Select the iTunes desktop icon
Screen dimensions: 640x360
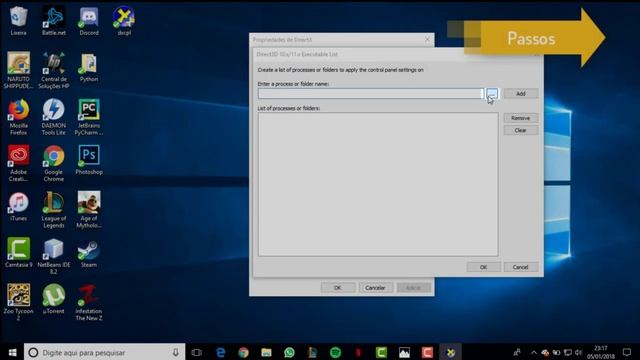18,207
